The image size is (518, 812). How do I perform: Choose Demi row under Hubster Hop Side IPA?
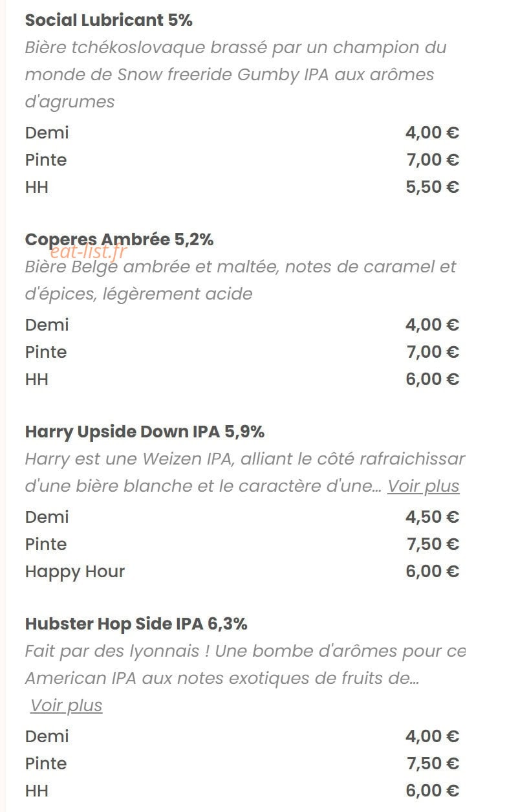click(x=242, y=736)
